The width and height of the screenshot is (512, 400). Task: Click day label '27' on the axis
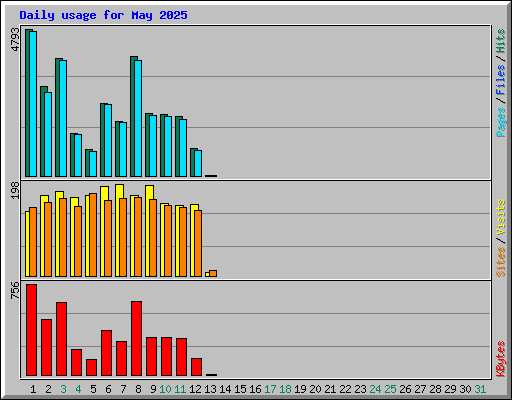point(420,389)
